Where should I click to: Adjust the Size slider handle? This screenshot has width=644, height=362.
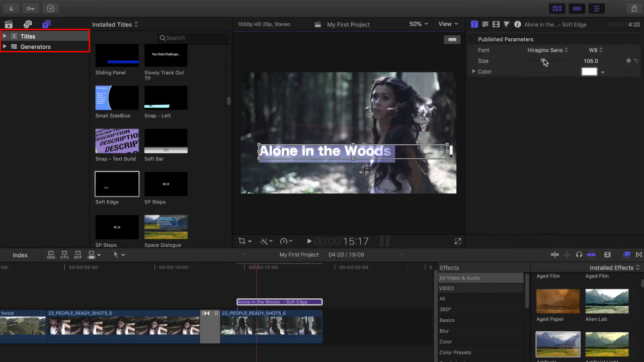coord(543,60)
